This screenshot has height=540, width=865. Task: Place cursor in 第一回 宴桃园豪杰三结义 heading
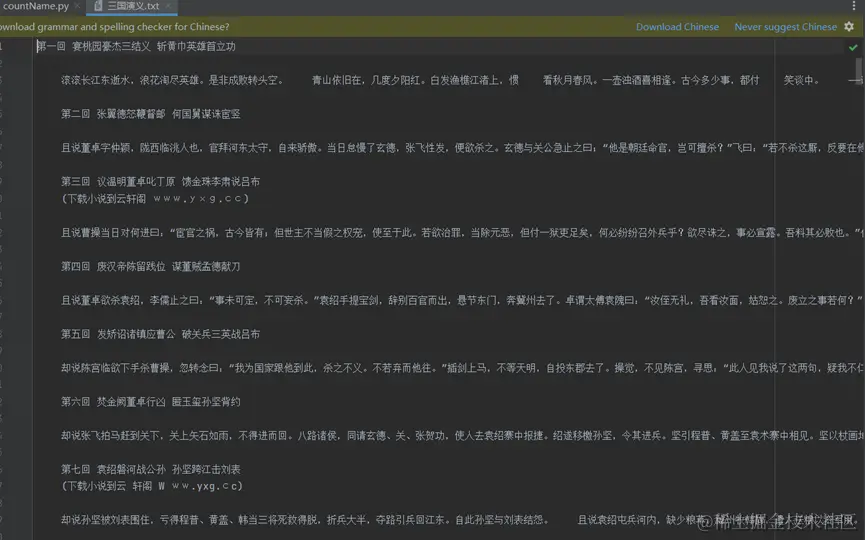tap(136, 46)
